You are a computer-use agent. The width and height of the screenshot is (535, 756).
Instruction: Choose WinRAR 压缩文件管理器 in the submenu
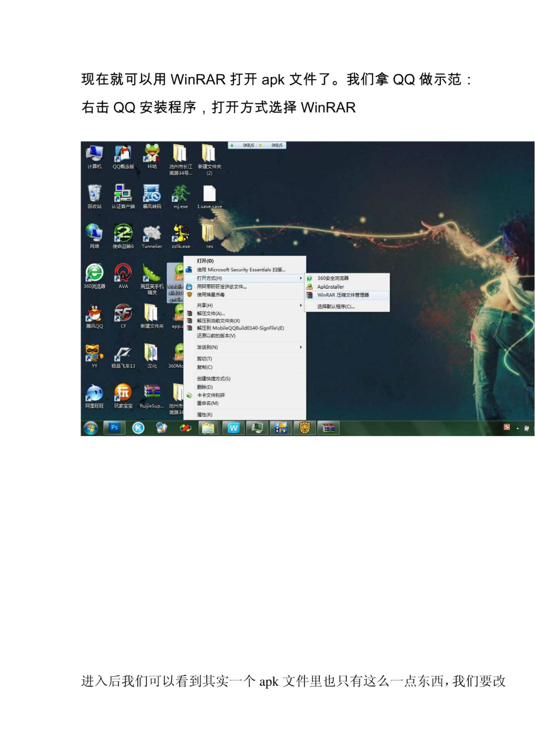point(343,295)
